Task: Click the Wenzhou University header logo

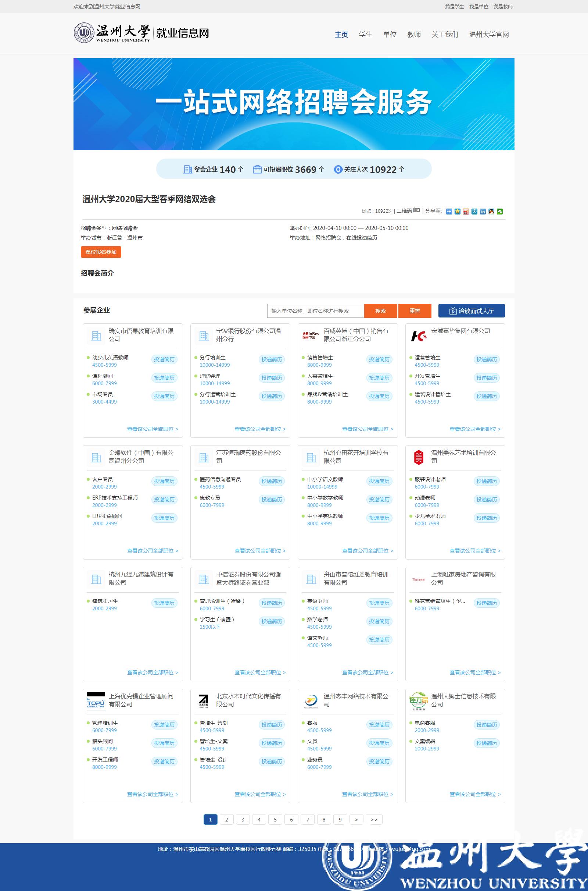Action: click(x=112, y=33)
